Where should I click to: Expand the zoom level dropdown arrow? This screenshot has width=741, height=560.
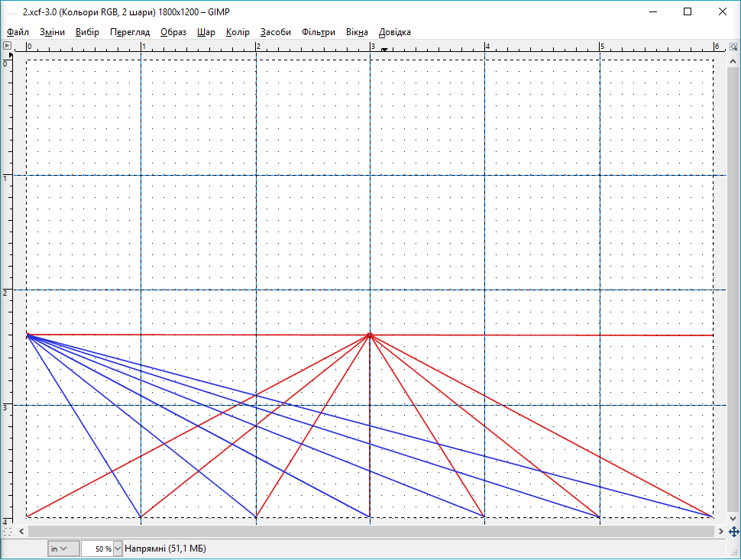click(x=118, y=549)
